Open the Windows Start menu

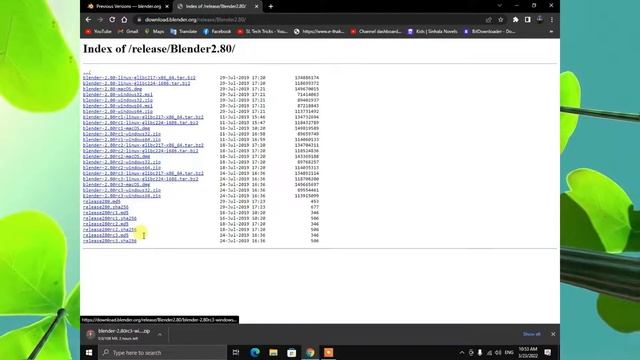[89, 353]
